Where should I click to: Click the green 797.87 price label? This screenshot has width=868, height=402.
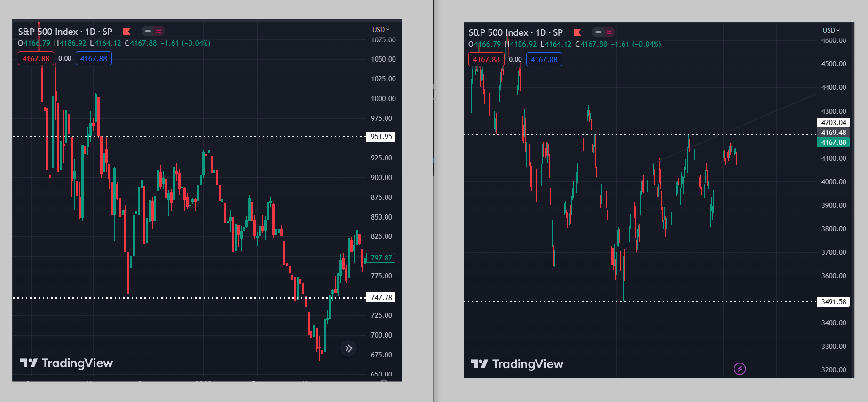381,258
